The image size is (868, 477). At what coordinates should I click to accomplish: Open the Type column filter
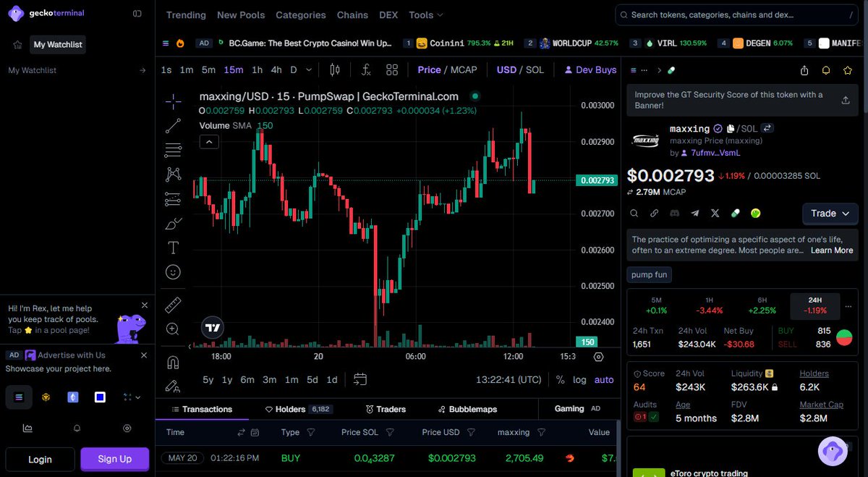311,432
